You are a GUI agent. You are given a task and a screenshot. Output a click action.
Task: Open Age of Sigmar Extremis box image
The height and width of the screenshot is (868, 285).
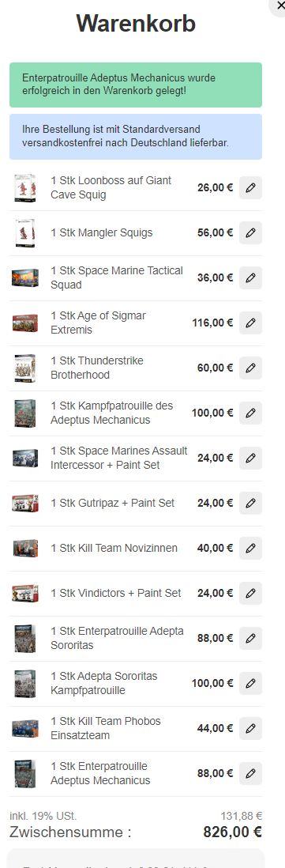click(x=24, y=323)
